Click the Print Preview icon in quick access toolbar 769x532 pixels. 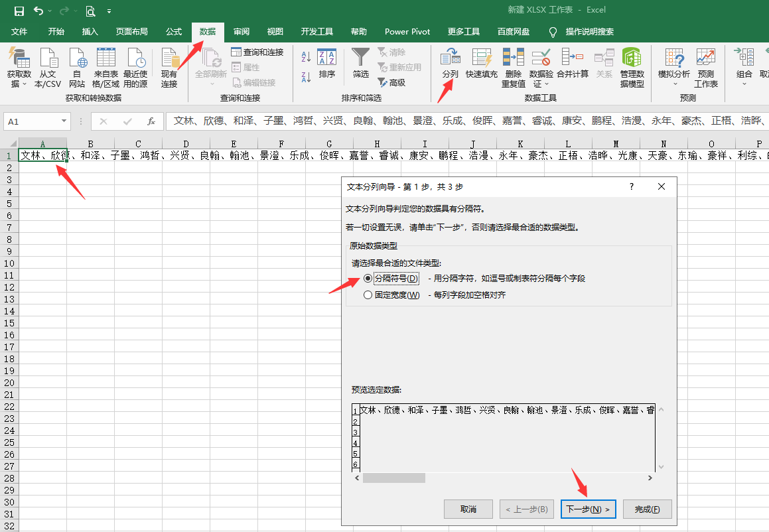click(90, 11)
